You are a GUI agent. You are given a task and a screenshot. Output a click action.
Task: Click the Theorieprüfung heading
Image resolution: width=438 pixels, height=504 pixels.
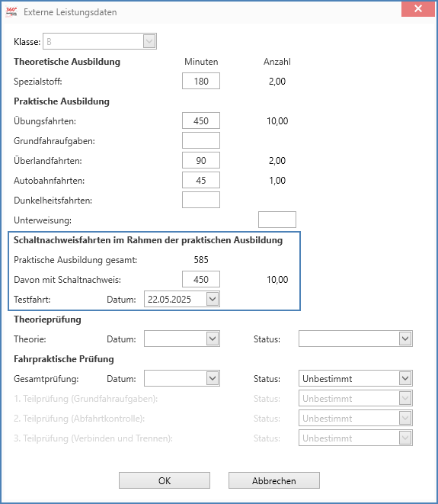tap(47, 319)
